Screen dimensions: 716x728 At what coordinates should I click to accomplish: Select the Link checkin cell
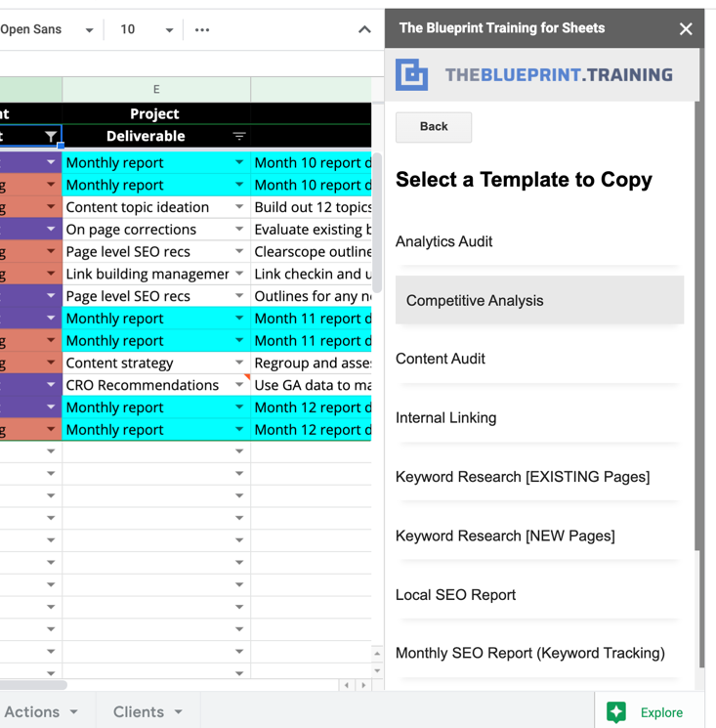tap(312, 274)
